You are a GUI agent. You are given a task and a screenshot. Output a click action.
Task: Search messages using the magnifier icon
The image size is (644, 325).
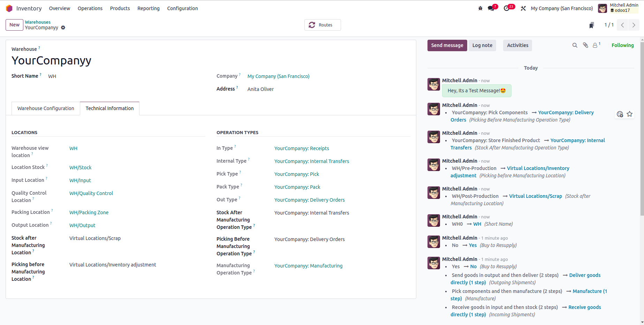click(x=575, y=45)
